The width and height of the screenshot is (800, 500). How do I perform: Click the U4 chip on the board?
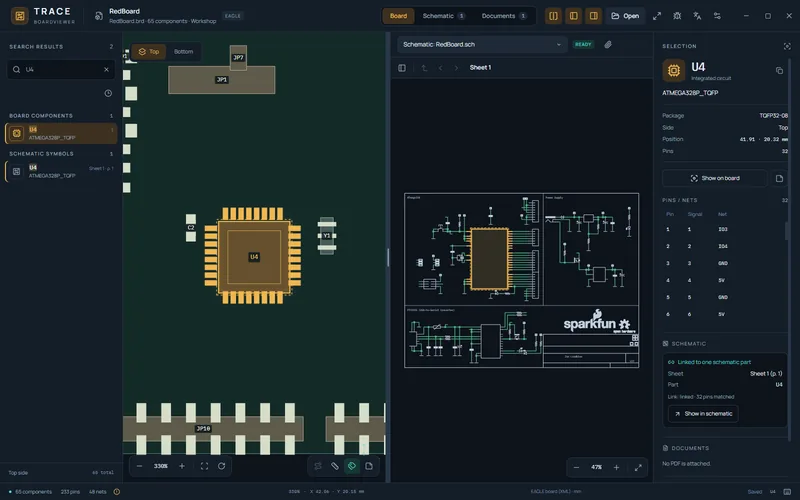point(254,256)
